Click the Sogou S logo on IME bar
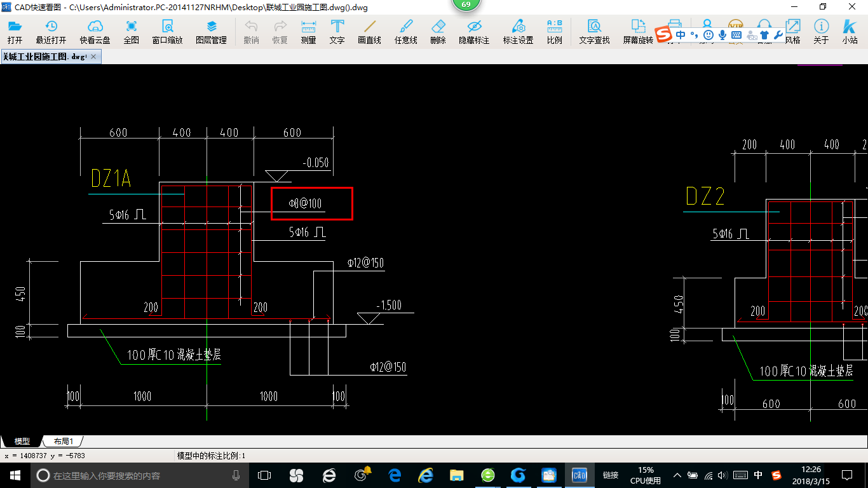Image resolution: width=868 pixels, height=488 pixels. tap(664, 34)
